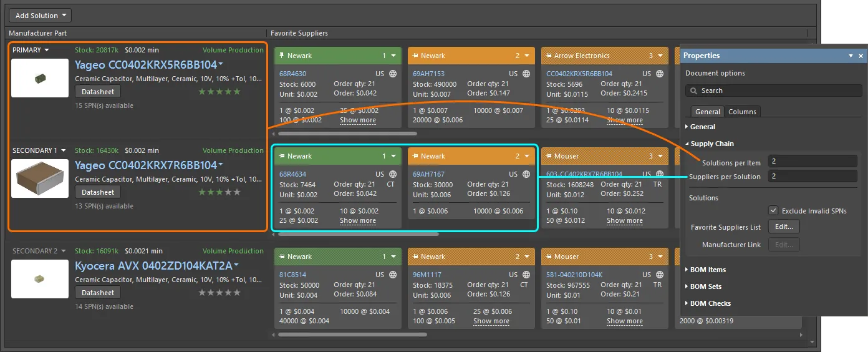868x352 pixels.
Task: Click globe icon on 581-040210D104K Mouser card
Action: [660, 275]
